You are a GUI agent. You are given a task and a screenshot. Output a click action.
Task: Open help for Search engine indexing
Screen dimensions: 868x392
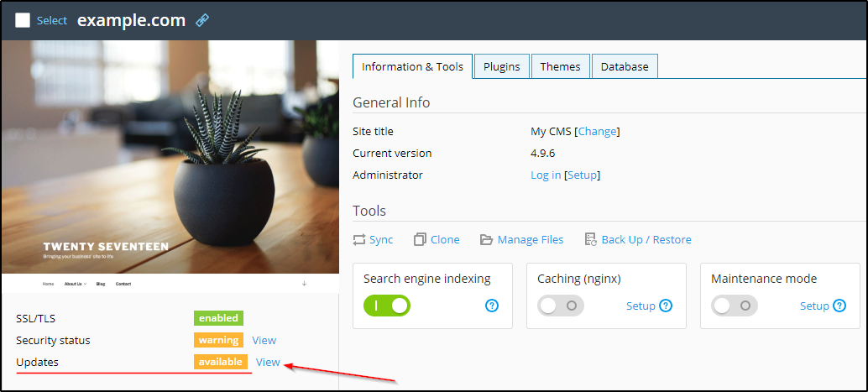click(492, 306)
